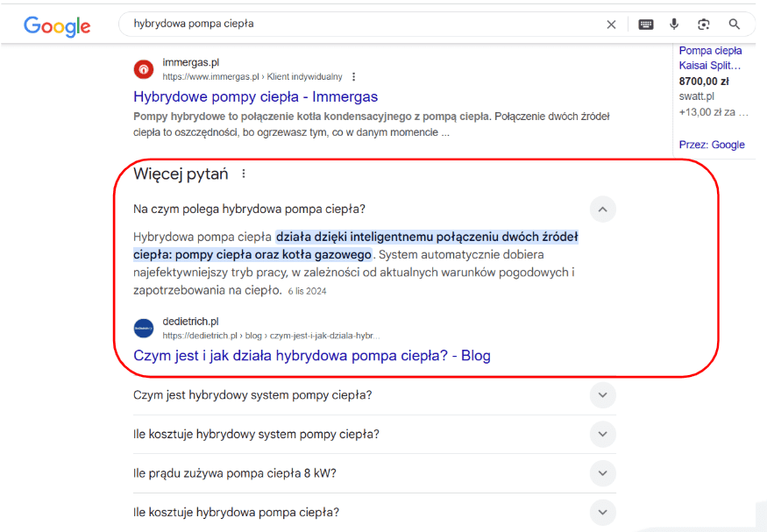Expand 'Ile kosztuje hybrydowa pompa ciepła?' question

602,512
